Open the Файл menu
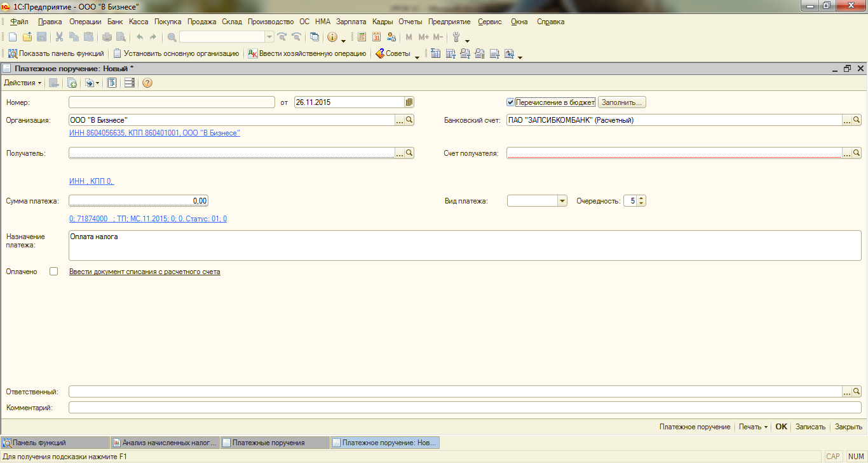Viewport: 868px width, 463px height. 20,22
